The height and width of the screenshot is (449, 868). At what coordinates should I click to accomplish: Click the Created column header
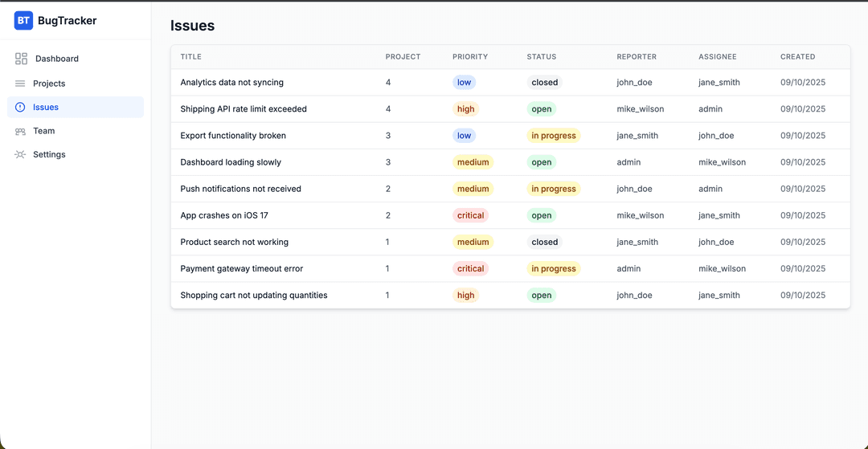point(797,57)
